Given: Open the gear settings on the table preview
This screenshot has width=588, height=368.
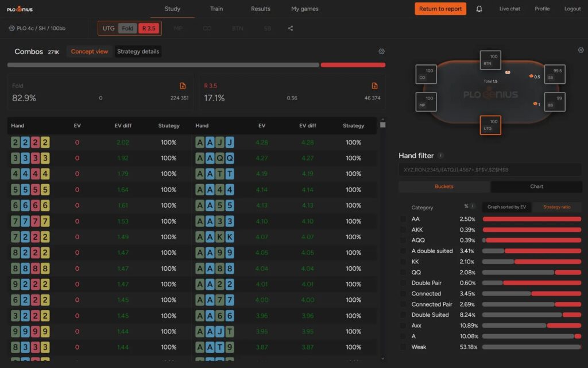Looking at the screenshot, I should coord(580,51).
